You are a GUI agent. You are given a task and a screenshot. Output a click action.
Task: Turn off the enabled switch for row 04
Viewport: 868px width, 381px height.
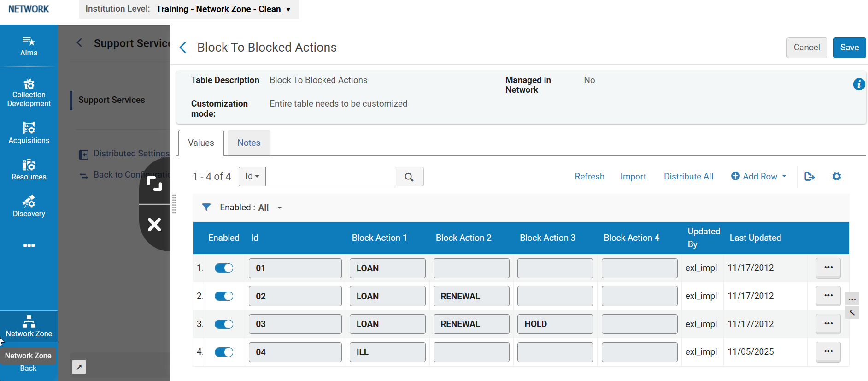tap(224, 352)
